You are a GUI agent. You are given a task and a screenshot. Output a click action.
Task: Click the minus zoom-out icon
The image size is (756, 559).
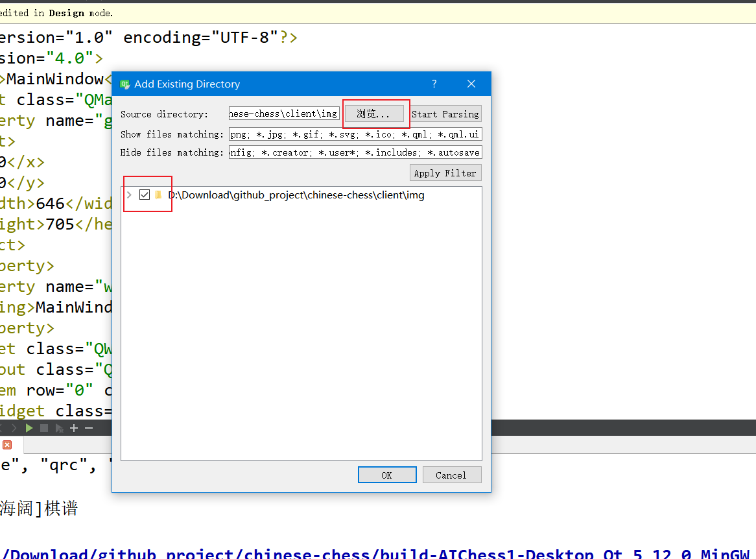click(x=89, y=428)
